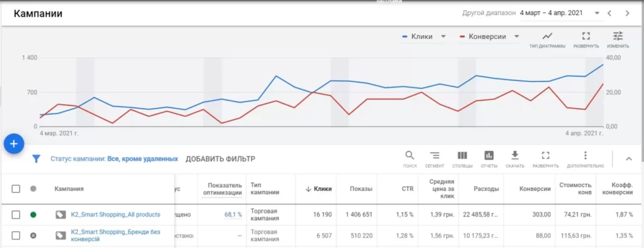
Task: Click green status dot of All products campaign
Action: pyautogui.click(x=33, y=214)
